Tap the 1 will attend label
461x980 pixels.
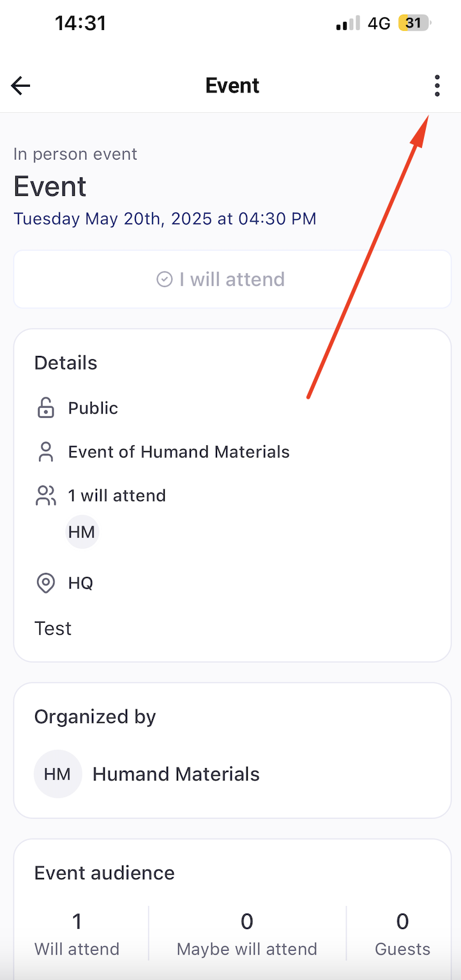[x=117, y=496]
